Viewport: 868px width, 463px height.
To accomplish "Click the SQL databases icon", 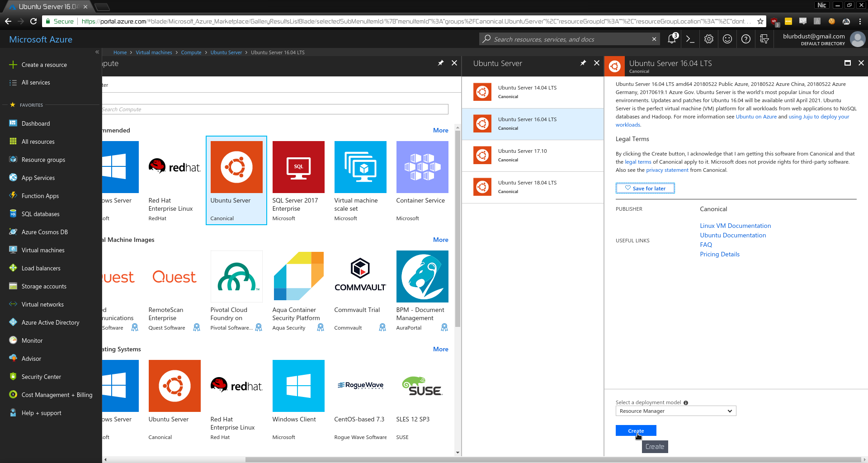I will click(x=13, y=213).
